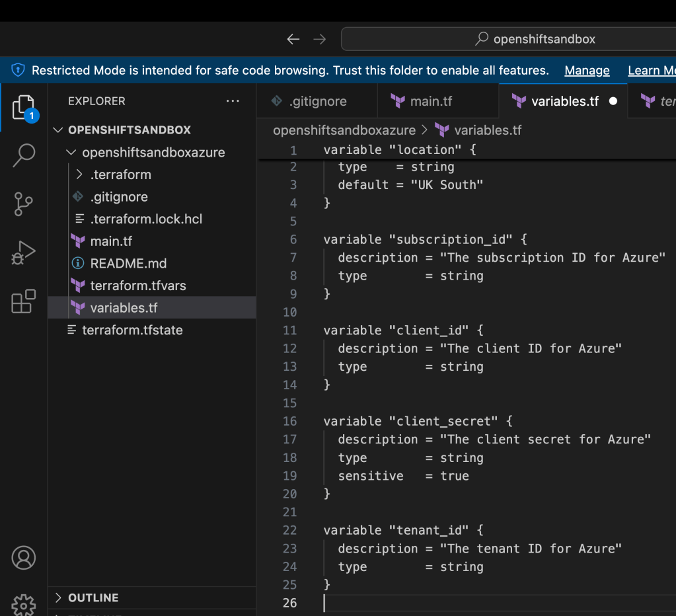Click 'variable "client_secret"' on line 16
676x616 pixels.
click(x=410, y=421)
